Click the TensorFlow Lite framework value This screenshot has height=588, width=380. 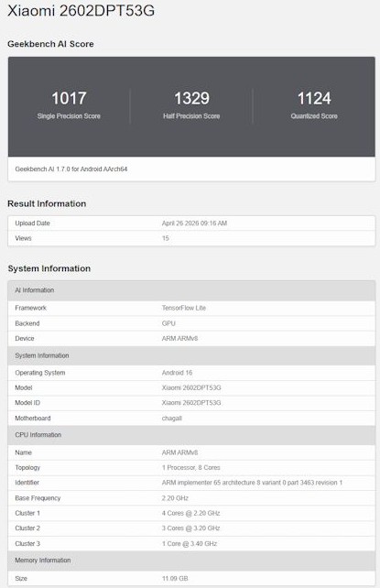(184, 308)
